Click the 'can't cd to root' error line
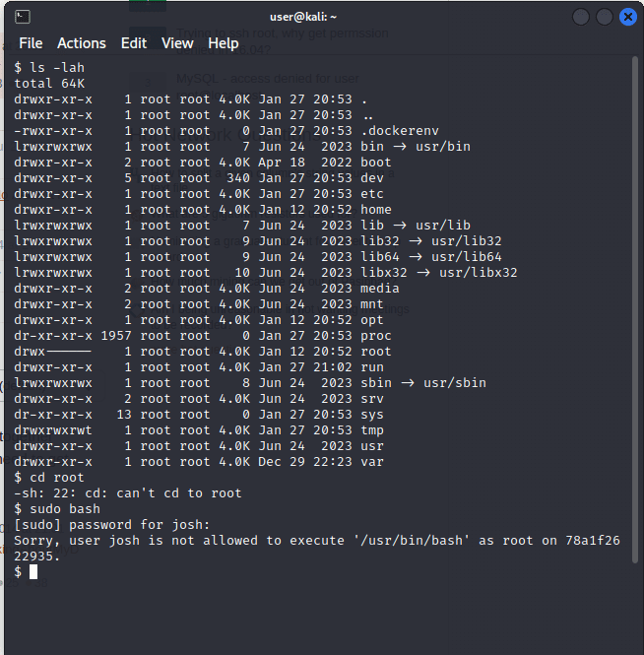Viewport: 644px width, 655px height. [x=128, y=493]
